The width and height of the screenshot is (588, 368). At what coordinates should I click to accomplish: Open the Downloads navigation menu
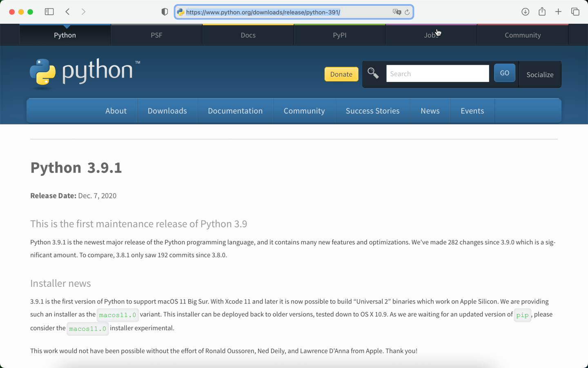pyautogui.click(x=167, y=111)
